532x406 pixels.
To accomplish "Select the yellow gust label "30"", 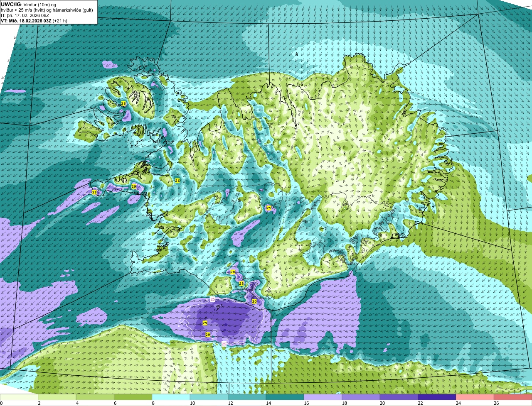I will (x=254, y=301).
